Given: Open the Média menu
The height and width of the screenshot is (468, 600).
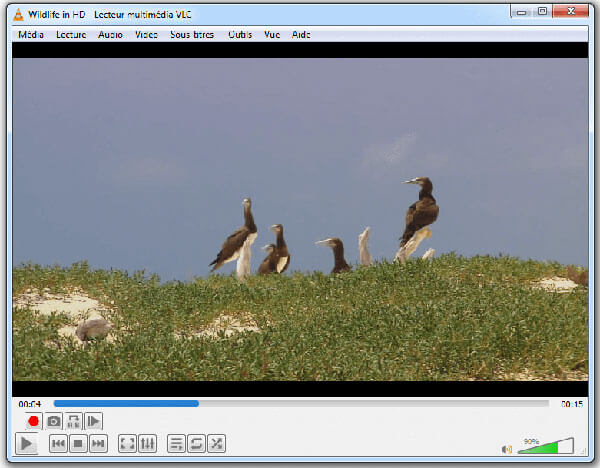Looking at the screenshot, I should point(31,34).
